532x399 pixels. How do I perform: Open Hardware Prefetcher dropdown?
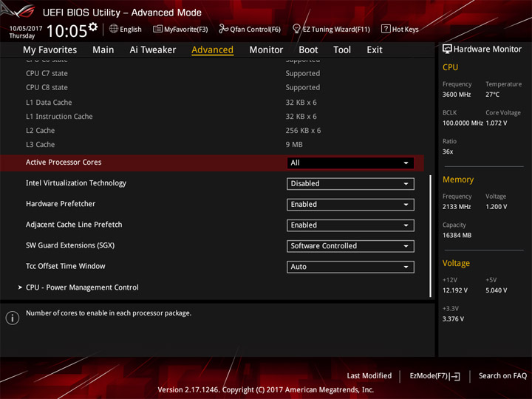(x=350, y=204)
